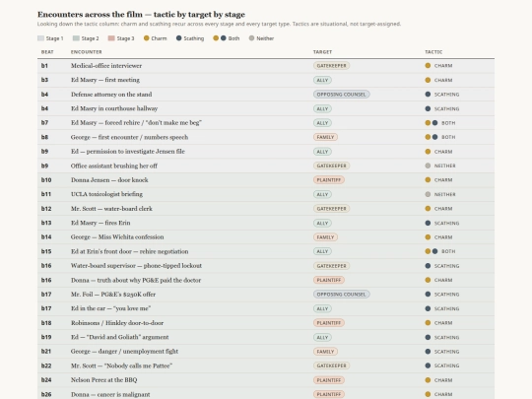Screen dimensions: 532x399
Task: Click both dots for rehire negotiation row
Action: point(432,251)
